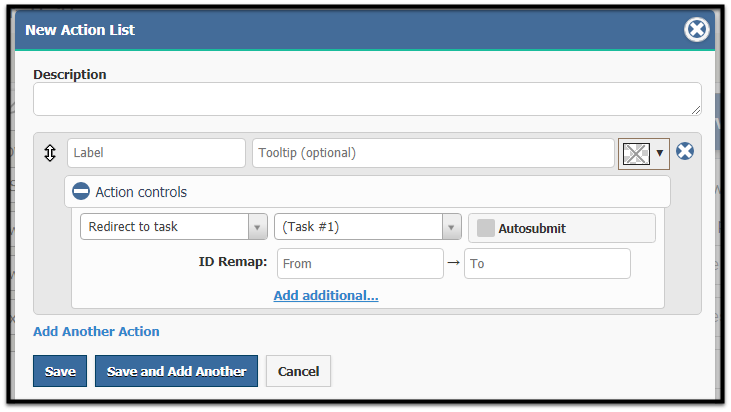
Task: Click the Label input field
Action: point(156,153)
